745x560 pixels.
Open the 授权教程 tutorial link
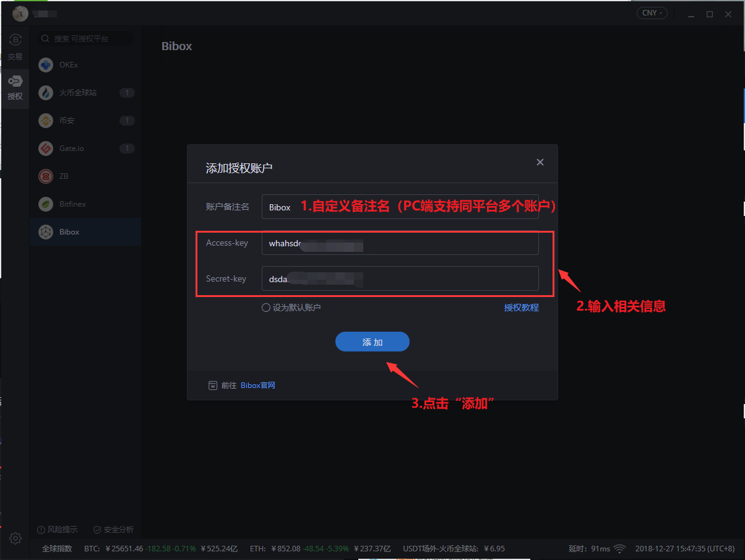(522, 308)
